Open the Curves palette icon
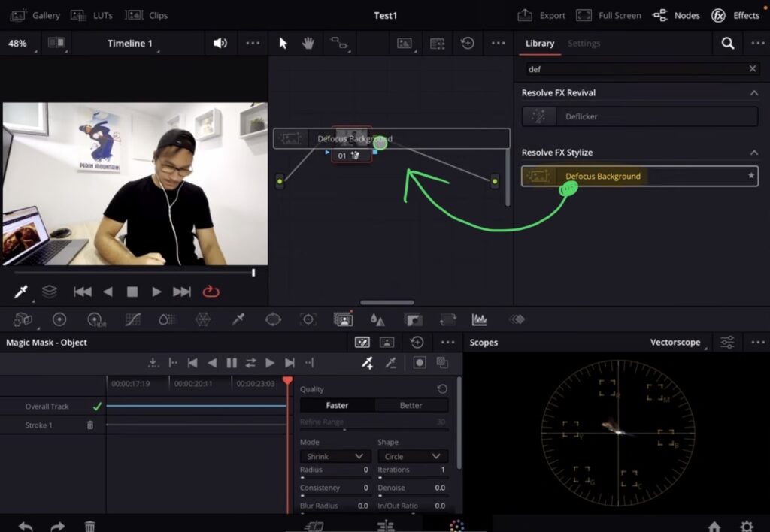The image size is (770, 532). click(132, 319)
